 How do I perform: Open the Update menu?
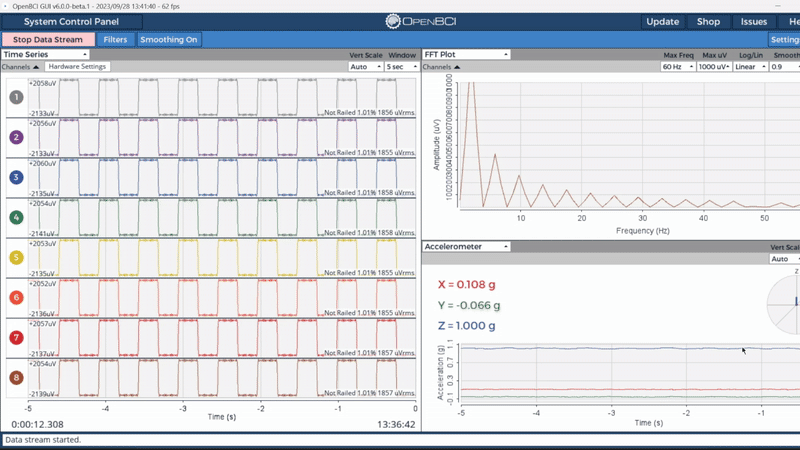click(x=662, y=21)
